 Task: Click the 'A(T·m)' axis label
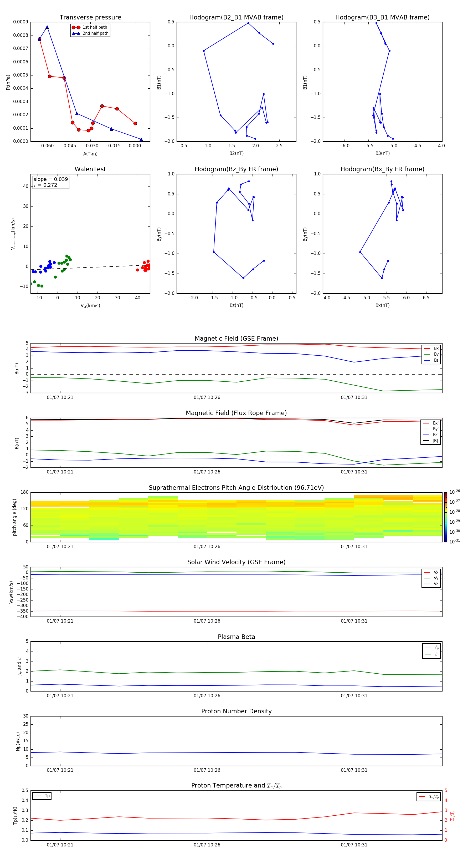tap(90, 154)
